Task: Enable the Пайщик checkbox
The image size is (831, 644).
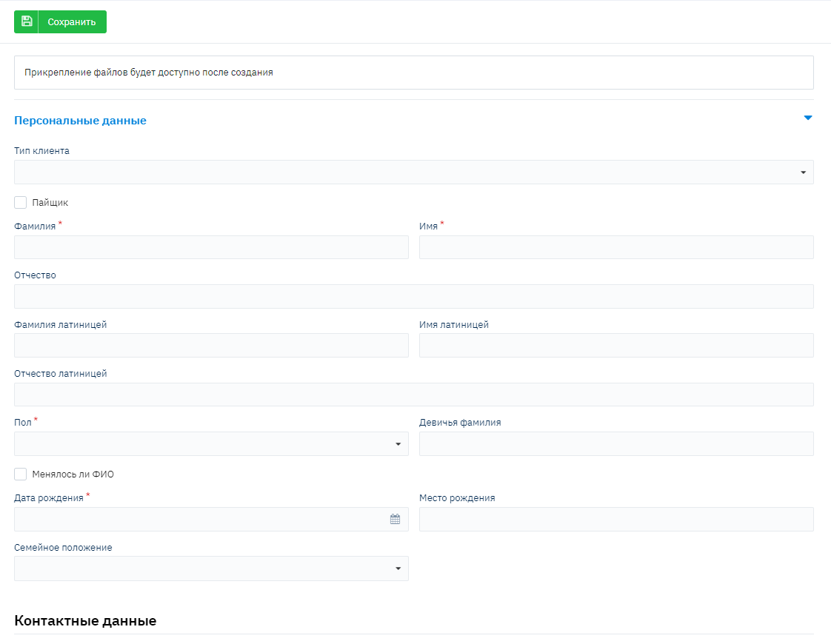Action: pyautogui.click(x=21, y=203)
